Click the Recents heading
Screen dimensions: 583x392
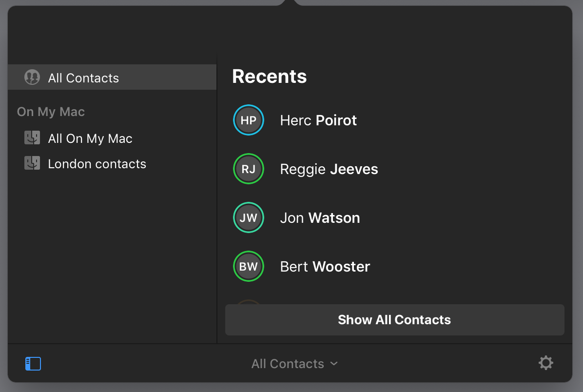coord(270,76)
